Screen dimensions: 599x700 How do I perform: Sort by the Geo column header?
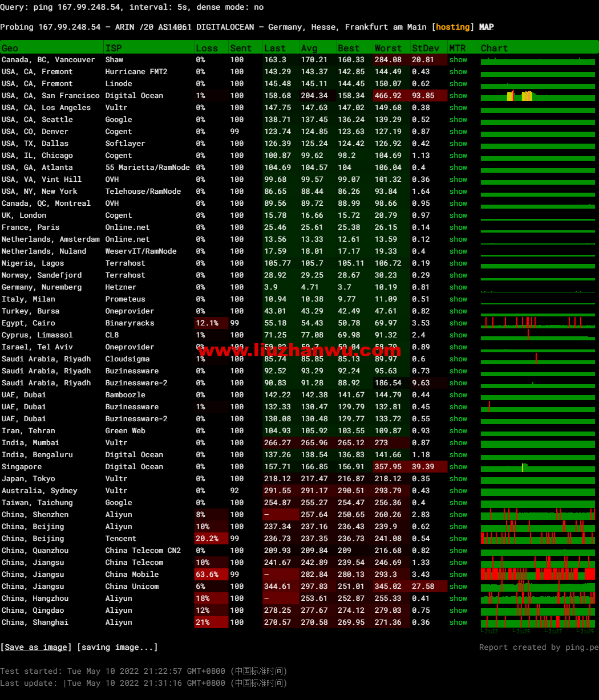click(x=10, y=48)
